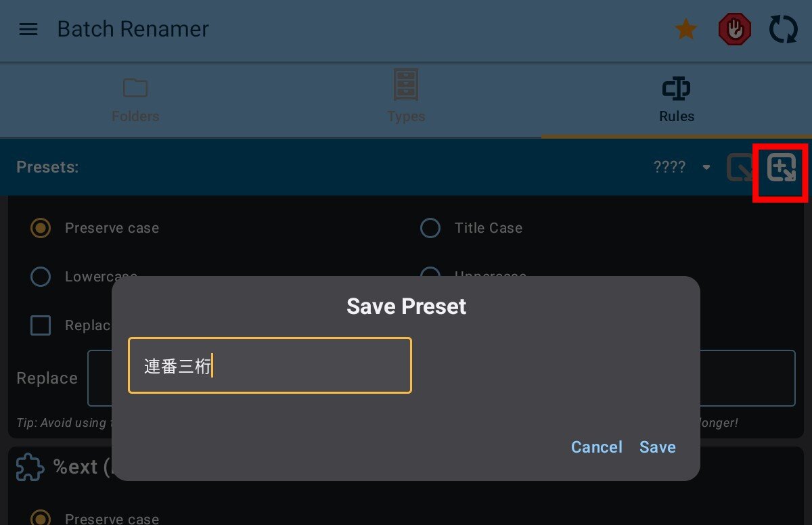This screenshot has height=525, width=812.
Task: Select the Preserve case radio button
Action: pyautogui.click(x=41, y=228)
